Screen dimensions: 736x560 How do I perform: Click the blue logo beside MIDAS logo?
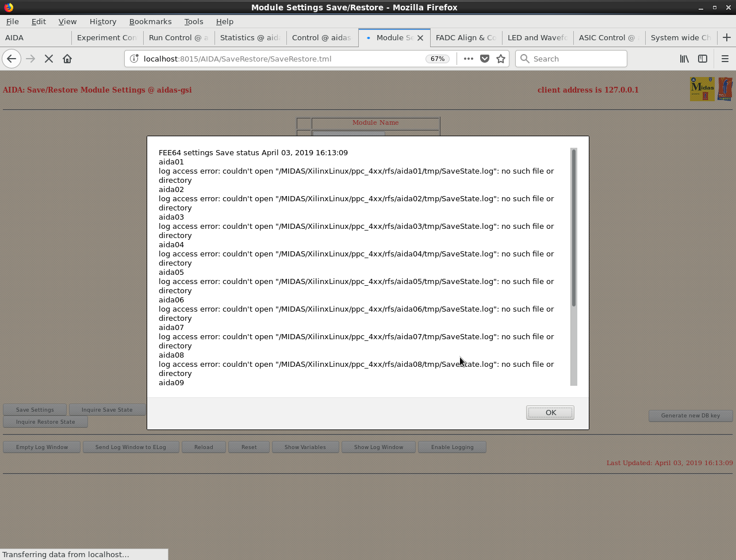click(725, 89)
